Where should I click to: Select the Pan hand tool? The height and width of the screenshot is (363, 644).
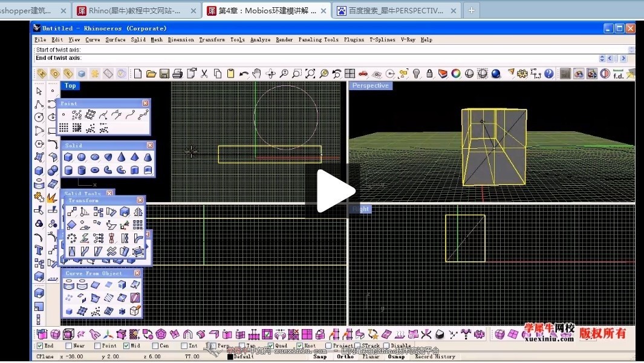[257, 74]
